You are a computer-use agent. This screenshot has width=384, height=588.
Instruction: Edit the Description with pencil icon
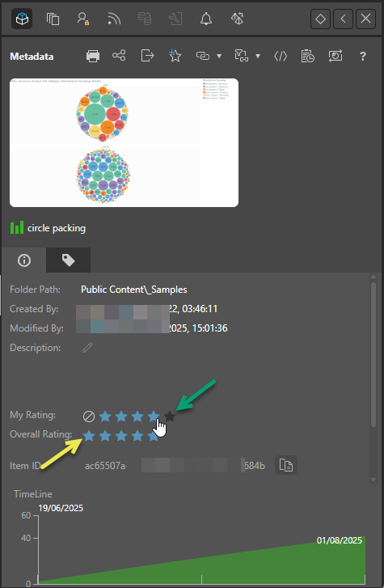(x=87, y=348)
